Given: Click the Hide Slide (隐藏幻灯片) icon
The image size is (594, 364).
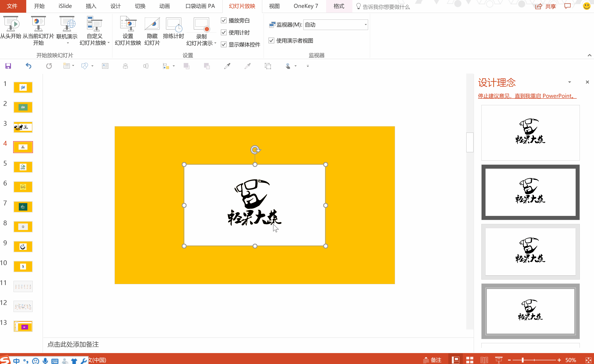Looking at the screenshot, I should click(152, 24).
